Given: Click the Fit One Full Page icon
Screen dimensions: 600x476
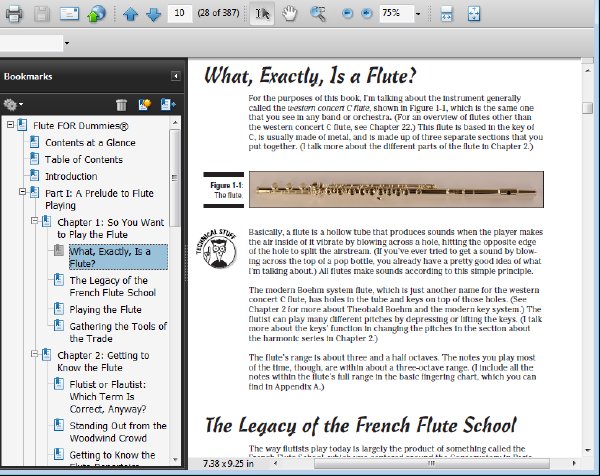Looking at the screenshot, I should 474,14.
